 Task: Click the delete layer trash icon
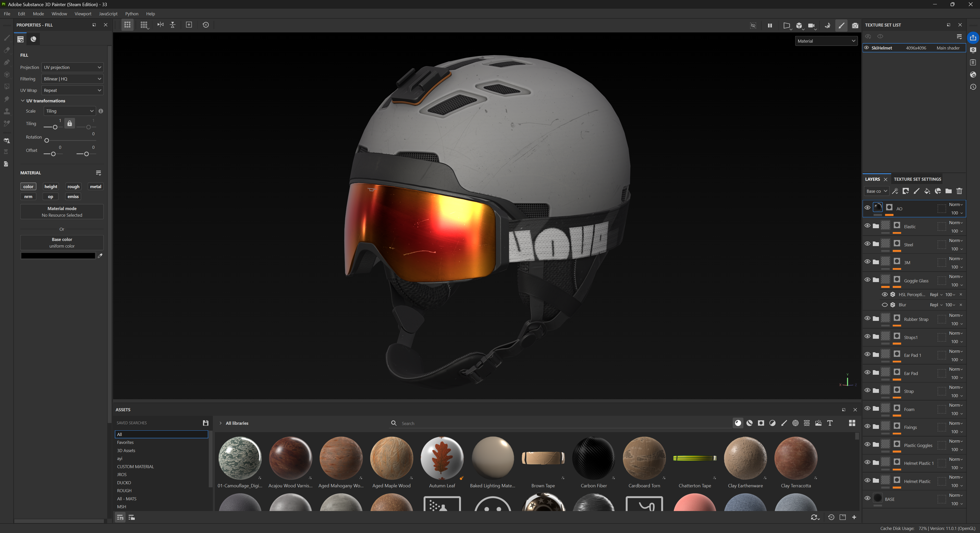click(959, 191)
